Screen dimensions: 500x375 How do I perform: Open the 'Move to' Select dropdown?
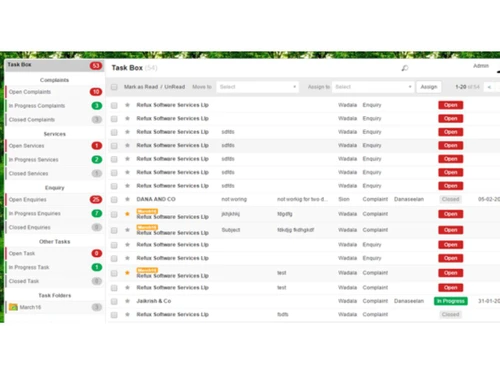(257, 87)
